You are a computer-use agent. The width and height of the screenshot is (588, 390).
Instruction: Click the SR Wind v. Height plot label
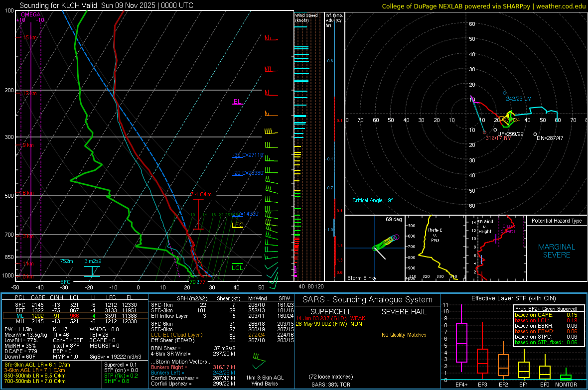tap(486, 227)
